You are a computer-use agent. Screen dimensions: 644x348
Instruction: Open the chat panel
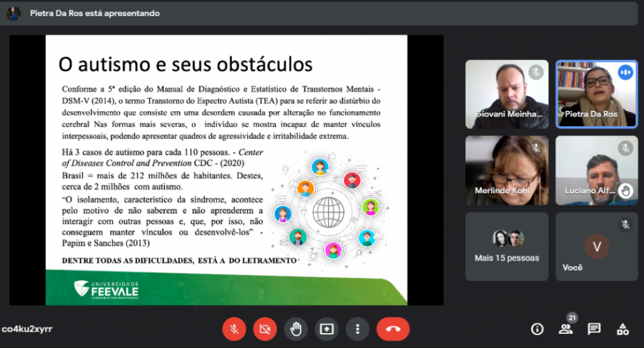[x=594, y=329]
